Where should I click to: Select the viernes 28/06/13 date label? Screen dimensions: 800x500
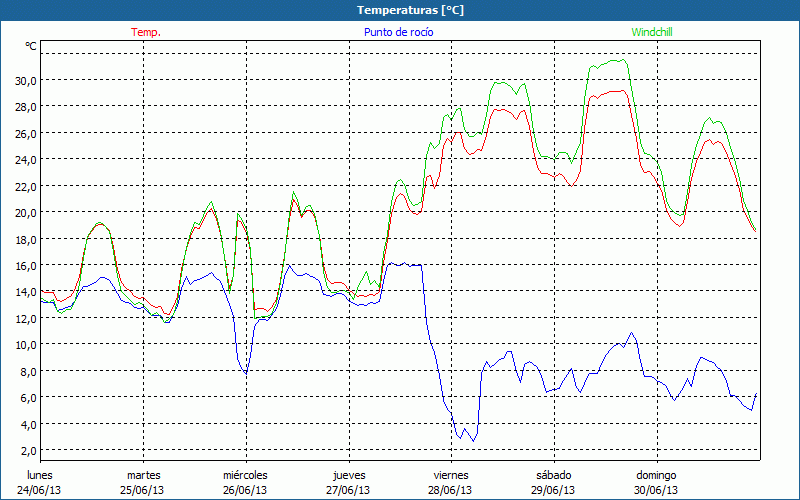coord(451,482)
